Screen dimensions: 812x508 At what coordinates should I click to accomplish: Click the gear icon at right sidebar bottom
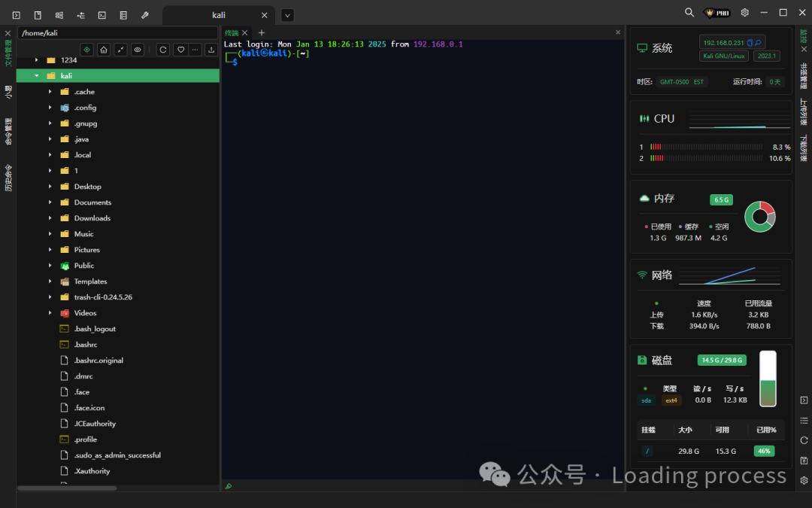pyautogui.click(x=804, y=480)
